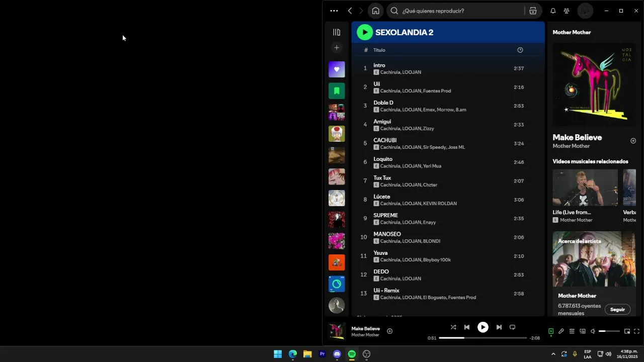Viewport: 644px width, 362px height.
Task: Enter full screen player mode
Action: coord(636,331)
